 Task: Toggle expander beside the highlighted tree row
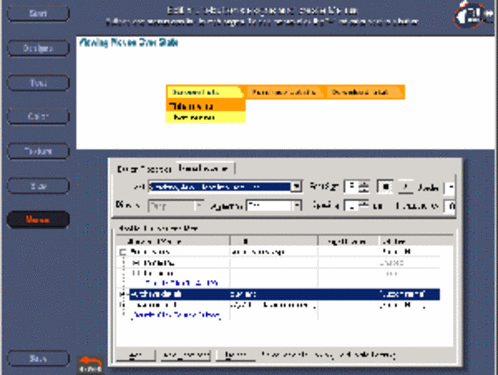coord(123,294)
